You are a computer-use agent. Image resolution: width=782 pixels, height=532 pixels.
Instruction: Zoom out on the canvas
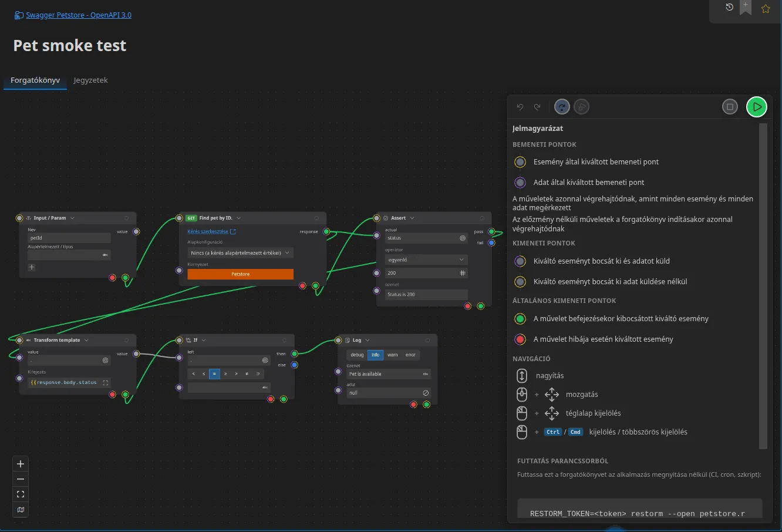click(21, 479)
